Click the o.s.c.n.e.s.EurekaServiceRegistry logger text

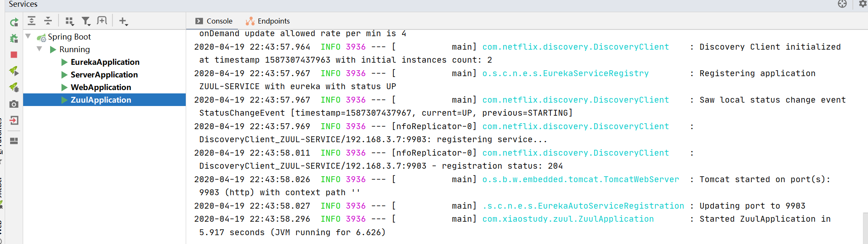(566, 73)
